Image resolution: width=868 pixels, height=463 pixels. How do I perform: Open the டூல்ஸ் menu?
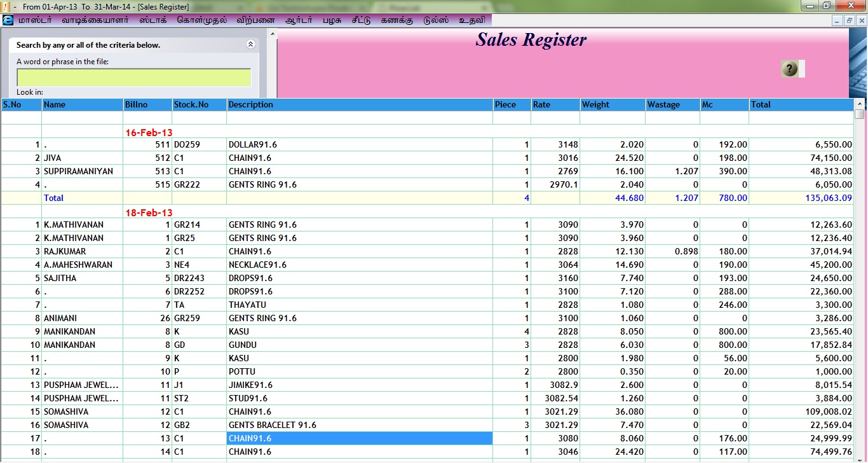coord(436,20)
